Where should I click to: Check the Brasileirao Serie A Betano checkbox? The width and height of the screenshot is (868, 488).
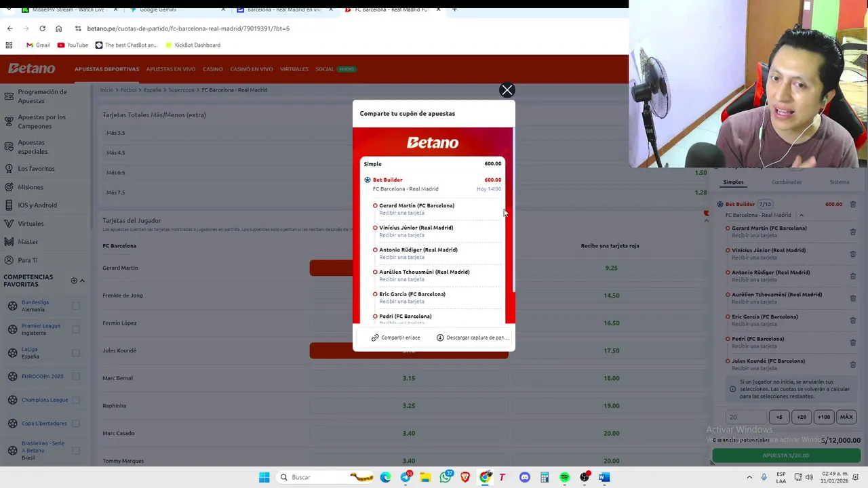point(76,450)
